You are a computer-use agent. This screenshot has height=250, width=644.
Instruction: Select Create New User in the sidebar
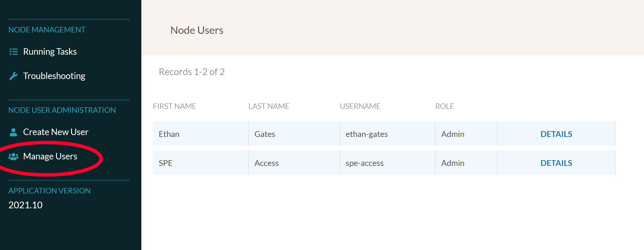pos(56,132)
